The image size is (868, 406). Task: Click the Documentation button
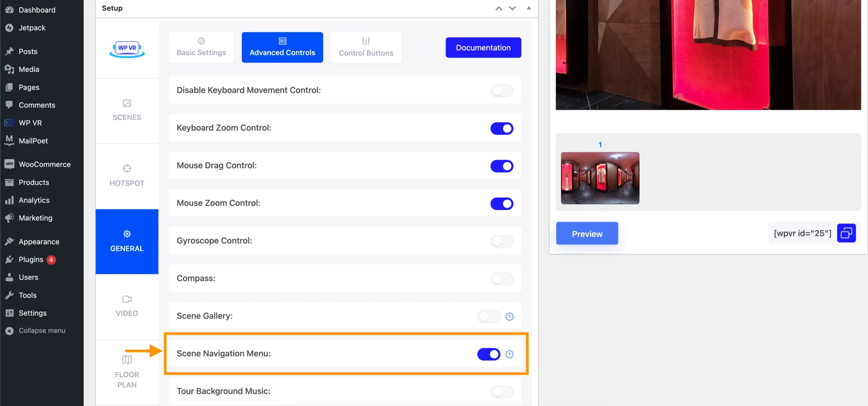[483, 47]
